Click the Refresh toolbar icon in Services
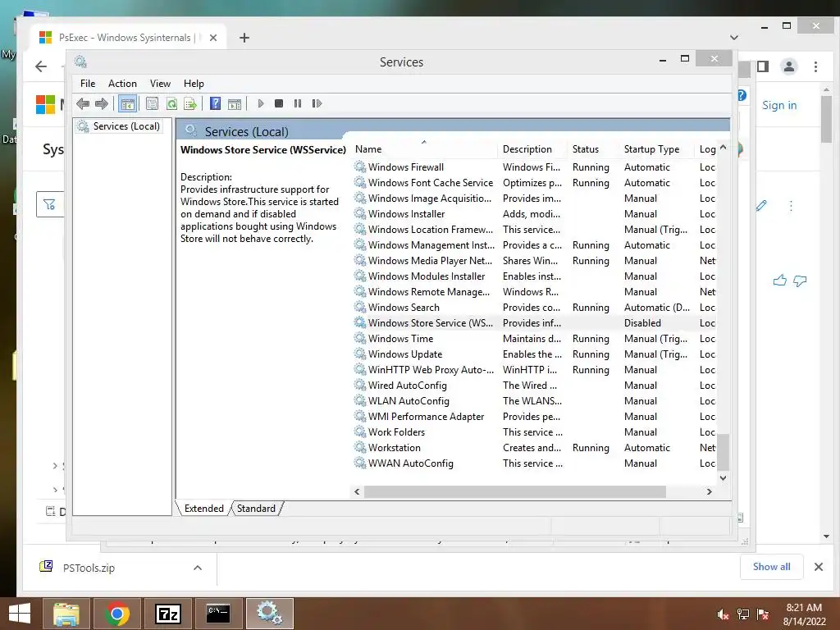 click(x=171, y=103)
